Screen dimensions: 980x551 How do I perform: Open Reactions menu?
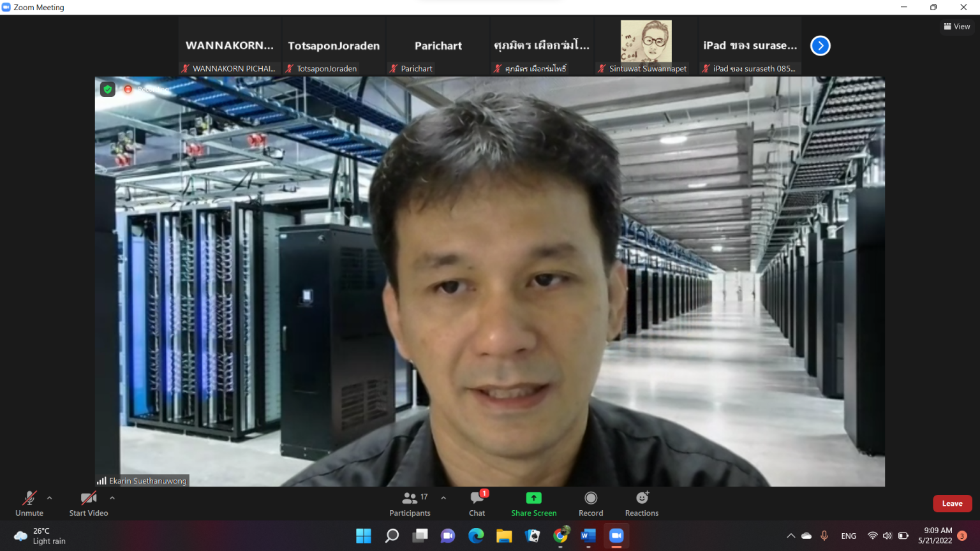click(641, 503)
